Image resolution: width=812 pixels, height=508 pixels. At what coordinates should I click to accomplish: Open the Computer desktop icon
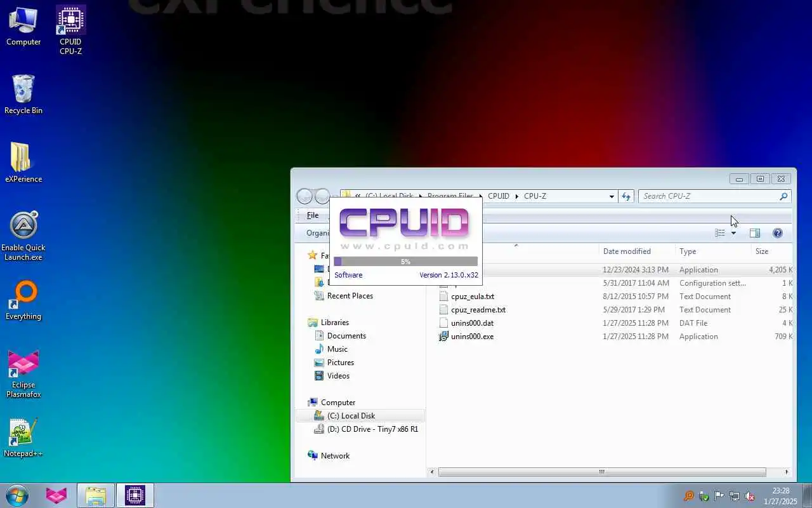coord(23,27)
